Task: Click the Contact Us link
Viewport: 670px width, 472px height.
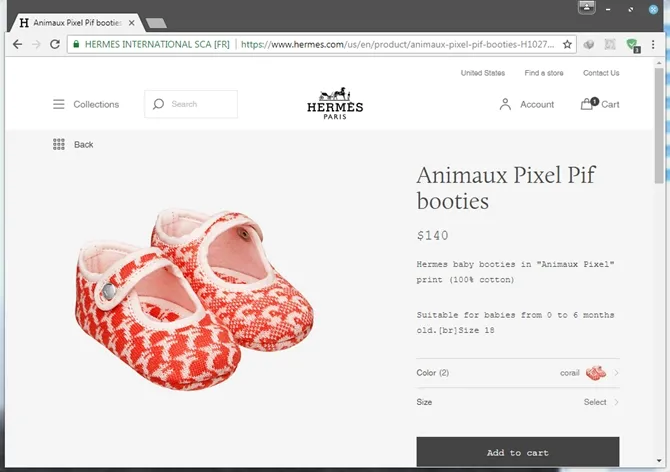Action: point(601,73)
